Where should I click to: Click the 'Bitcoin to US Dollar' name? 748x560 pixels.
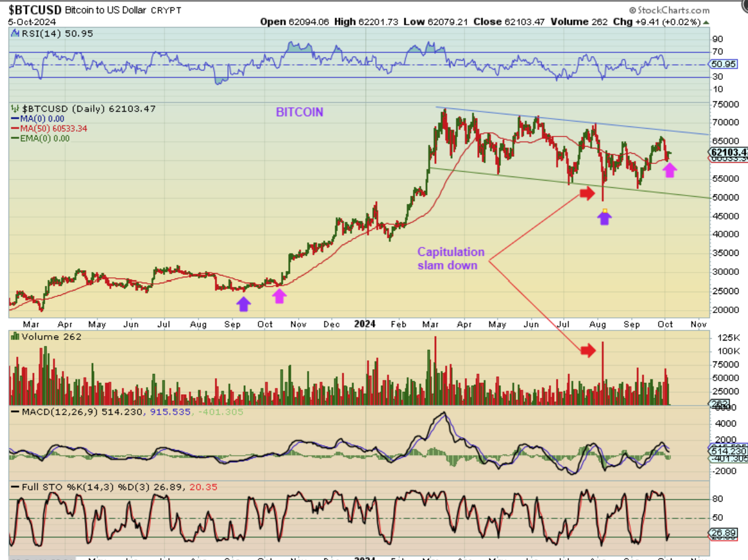click(x=105, y=11)
